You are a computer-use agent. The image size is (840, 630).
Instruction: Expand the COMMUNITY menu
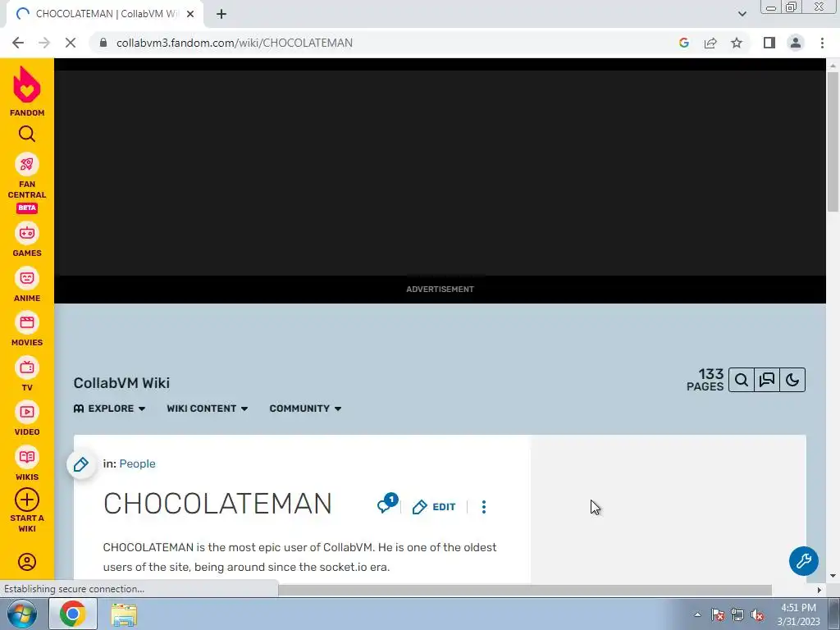pos(305,409)
